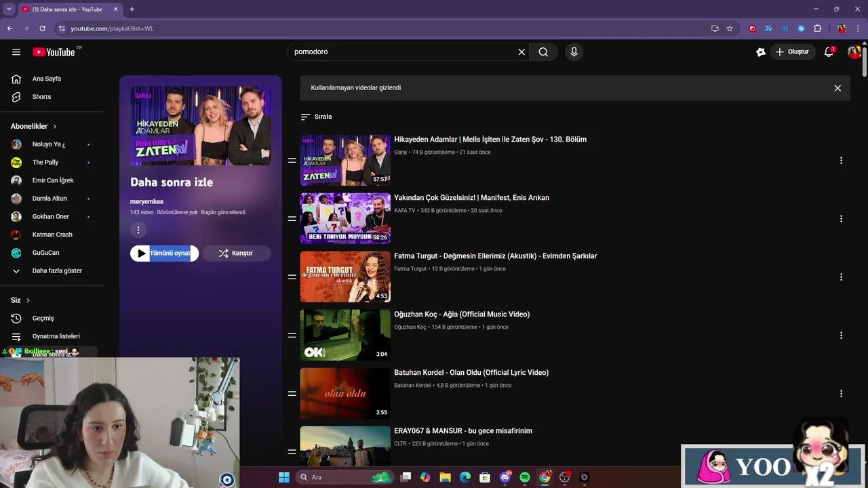
Task: Open options for Batuhan Kordel video
Action: coord(841,394)
